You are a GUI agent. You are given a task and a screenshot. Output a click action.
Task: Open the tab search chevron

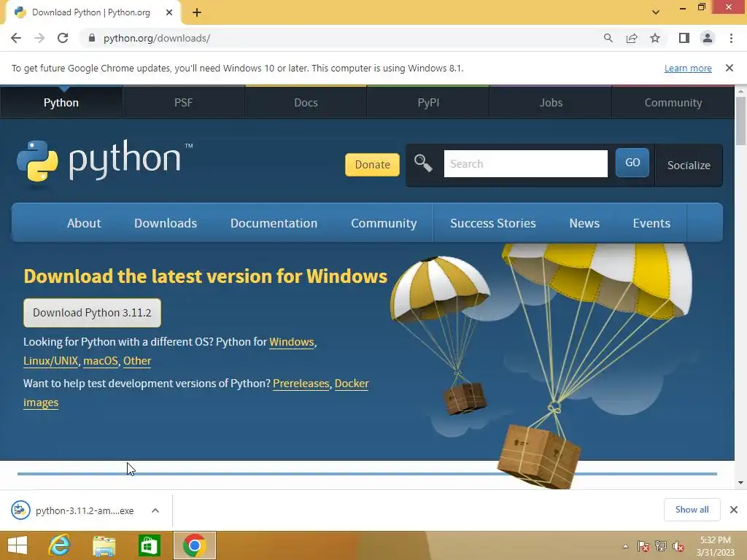click(x=656, y=12)
